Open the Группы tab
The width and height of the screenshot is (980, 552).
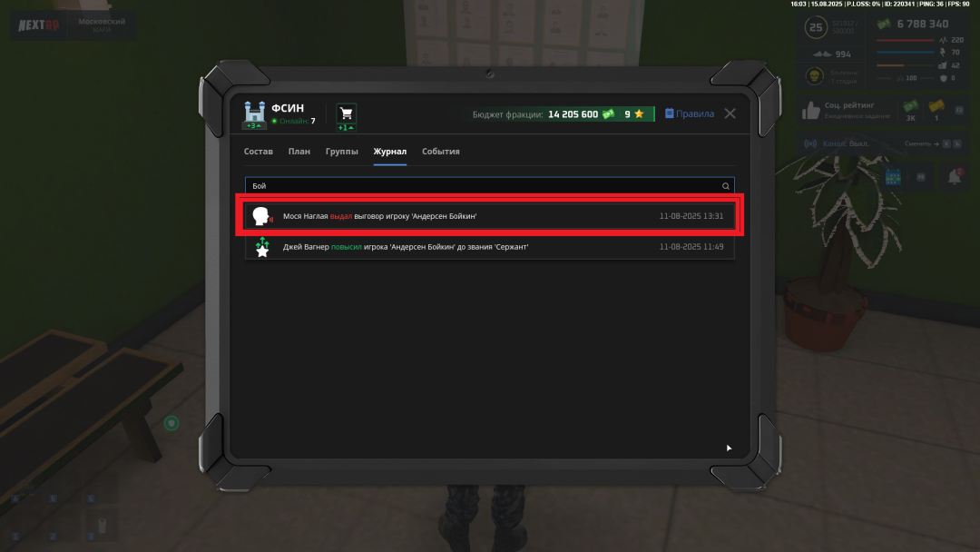(341, 152)
